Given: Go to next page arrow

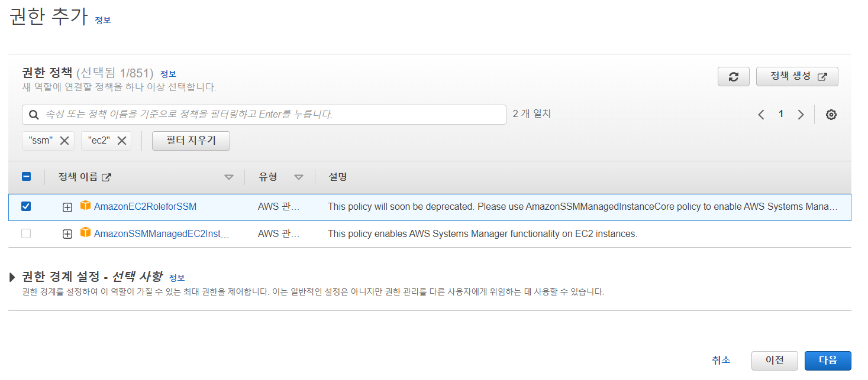Looking at the screenshot, I should point(801,115).
